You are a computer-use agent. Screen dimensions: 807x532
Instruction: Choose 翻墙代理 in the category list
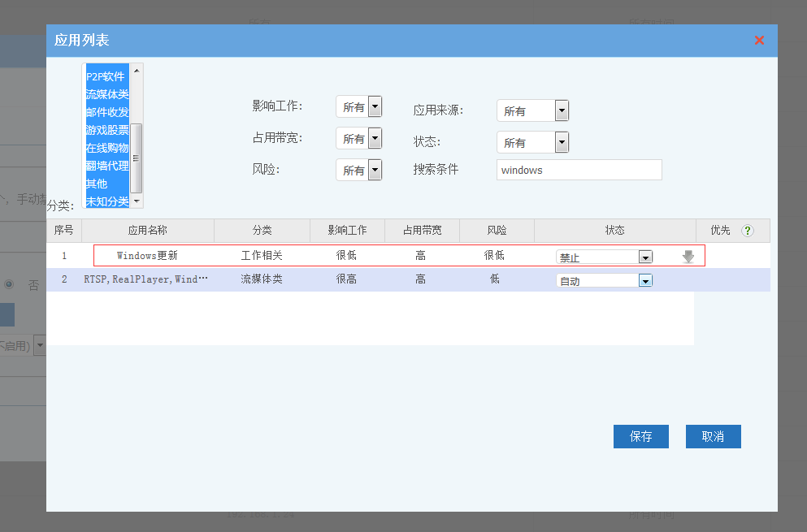coord(106,166)
